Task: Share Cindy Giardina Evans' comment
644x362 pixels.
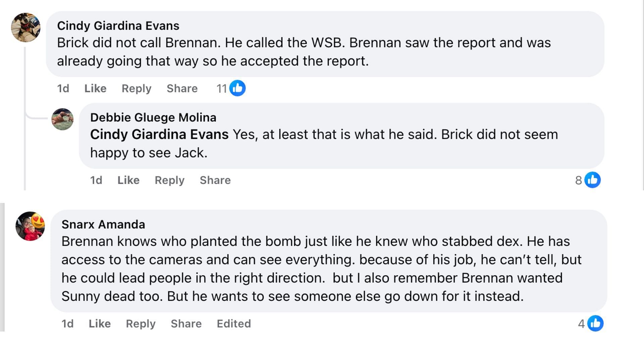Action: click(x=182, y=88)
